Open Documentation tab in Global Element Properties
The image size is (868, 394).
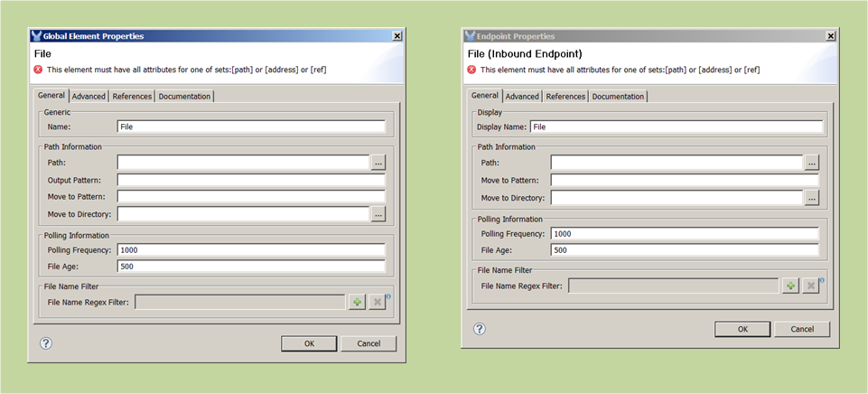[x=184, y=97]
